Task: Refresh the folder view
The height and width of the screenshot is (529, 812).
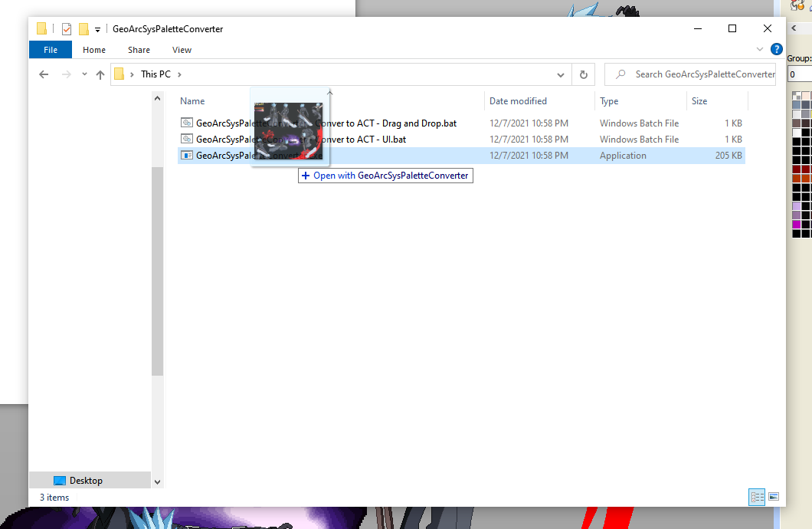Action: coord(584,74)
